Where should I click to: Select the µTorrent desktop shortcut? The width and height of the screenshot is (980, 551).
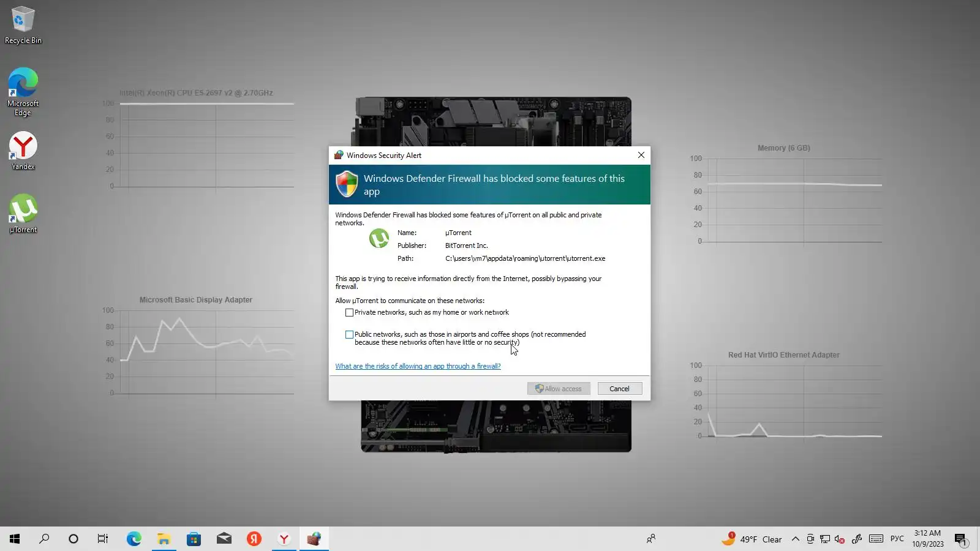(x=23, y=213)
